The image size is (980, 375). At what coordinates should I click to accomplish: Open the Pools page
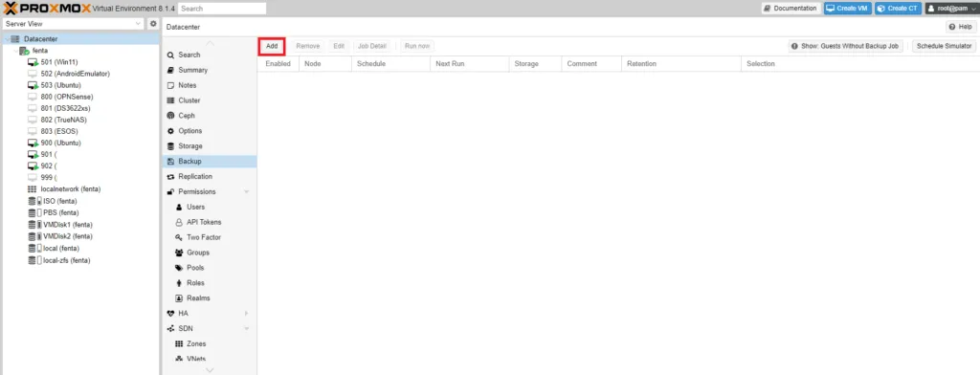[x=210, y=268]
